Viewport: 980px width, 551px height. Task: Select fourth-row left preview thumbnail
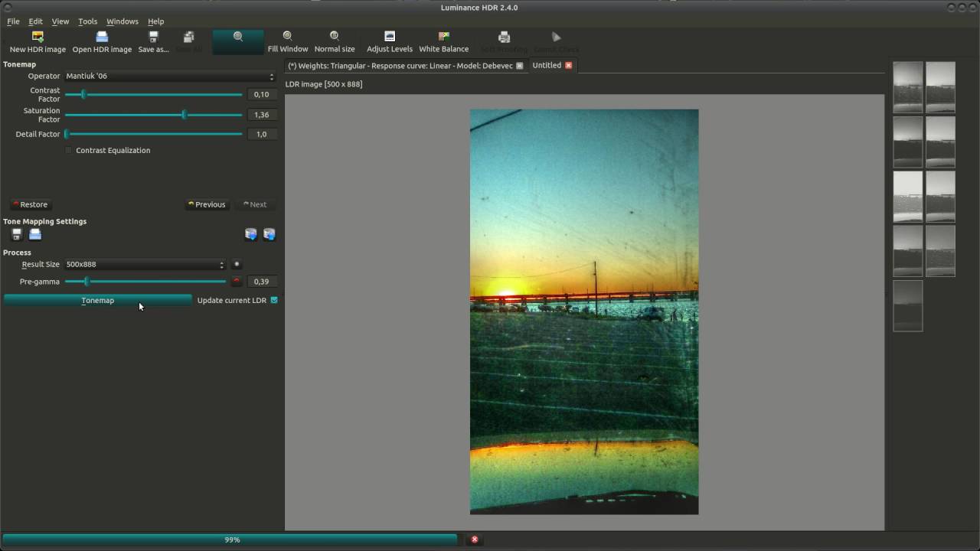[x=908, y=250]
